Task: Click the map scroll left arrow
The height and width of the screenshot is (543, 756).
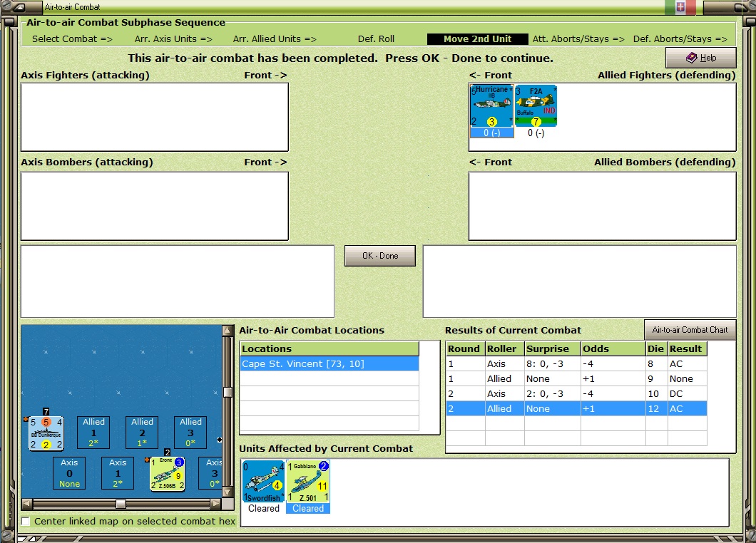Action: coord(27,504)
